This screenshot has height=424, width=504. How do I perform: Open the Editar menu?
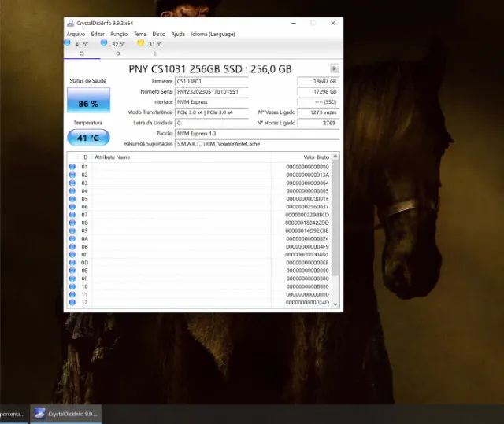(98, 34)
